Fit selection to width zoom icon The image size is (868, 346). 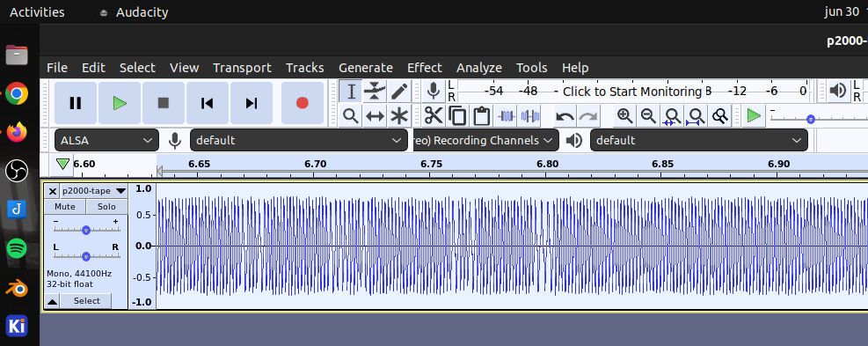coord(672,116)
